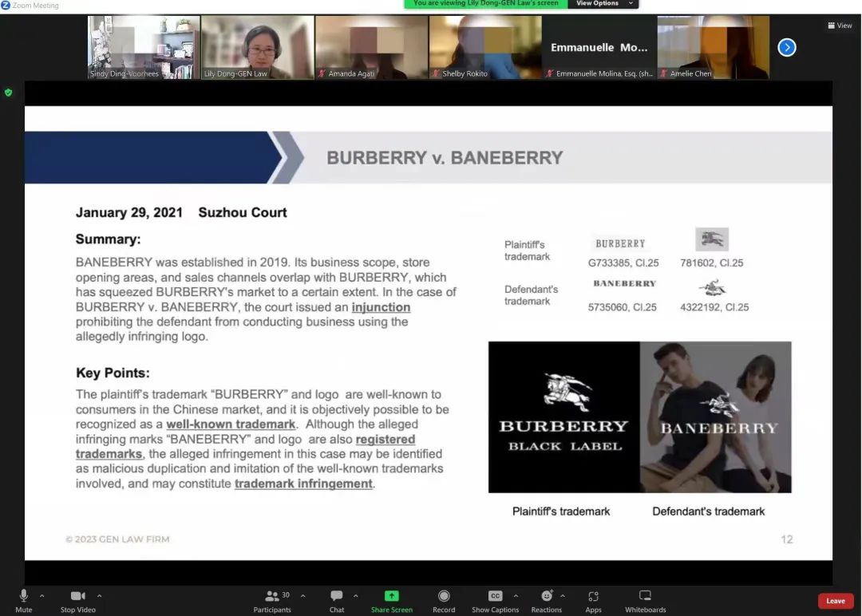Image resolution: width=862 pixels, height=616 pixels.
Task: Click the underlined word injunction on slide
Action: click(x=381, y=307)
